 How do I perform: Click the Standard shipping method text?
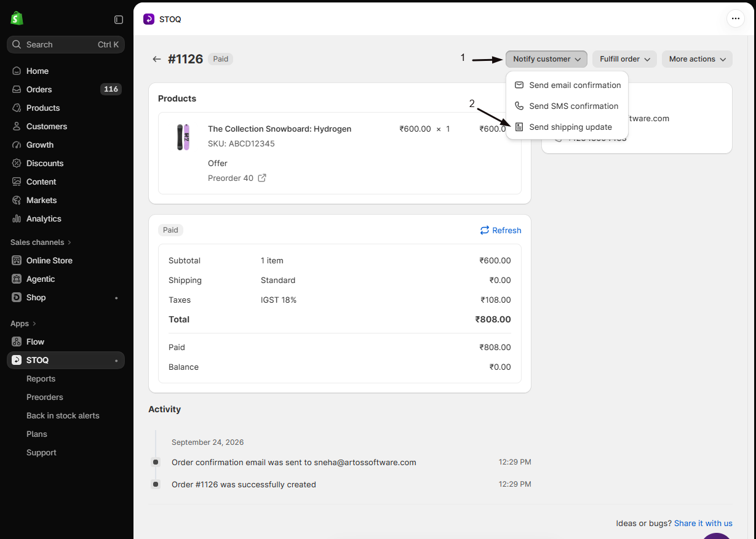pos(278,280)
